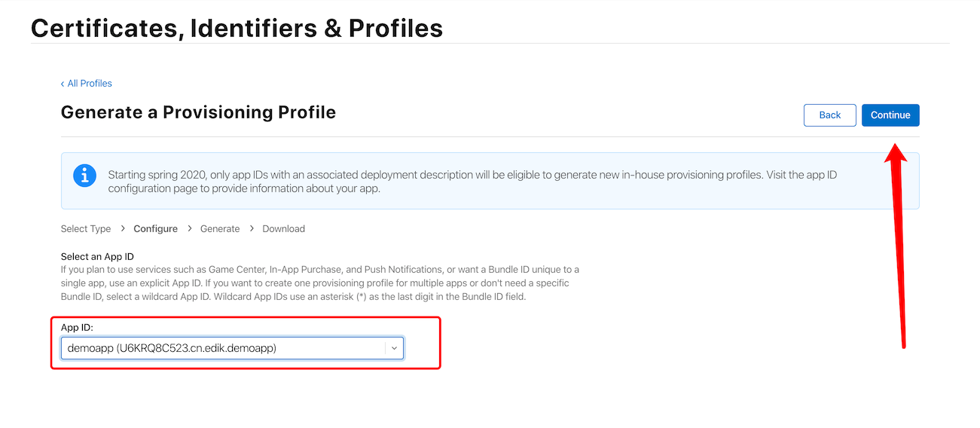Jump to the Generate step
The image size is (980, 428).
tap(220, 228)
